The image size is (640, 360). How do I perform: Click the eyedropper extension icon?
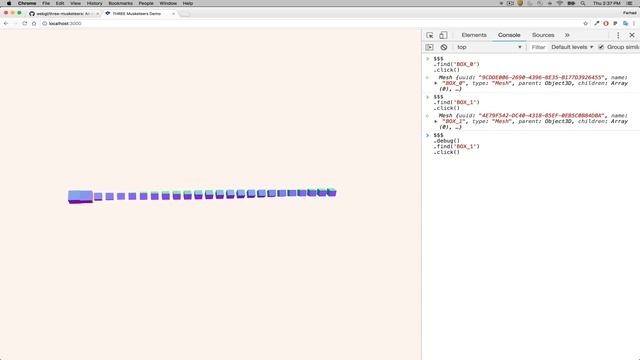click(x=597, y=24)
